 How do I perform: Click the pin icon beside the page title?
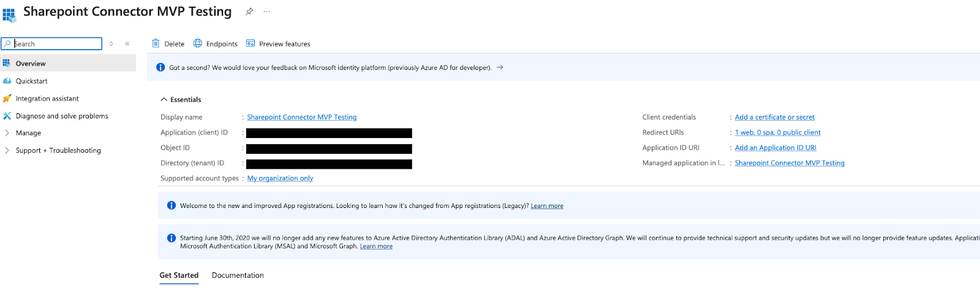tap(249, 12)
